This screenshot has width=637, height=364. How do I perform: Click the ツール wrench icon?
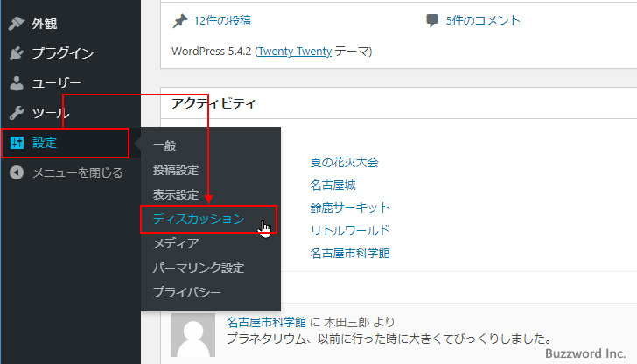click(17, 113)
